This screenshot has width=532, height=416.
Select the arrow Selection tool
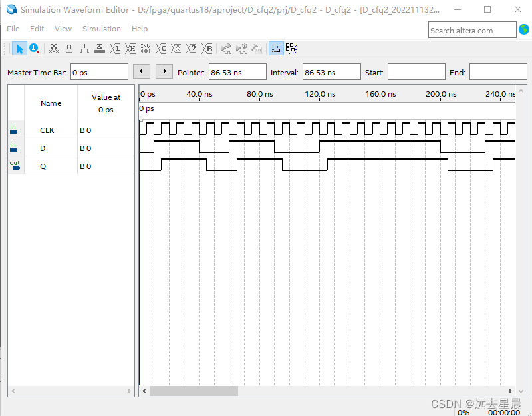(x=19, y=49)
